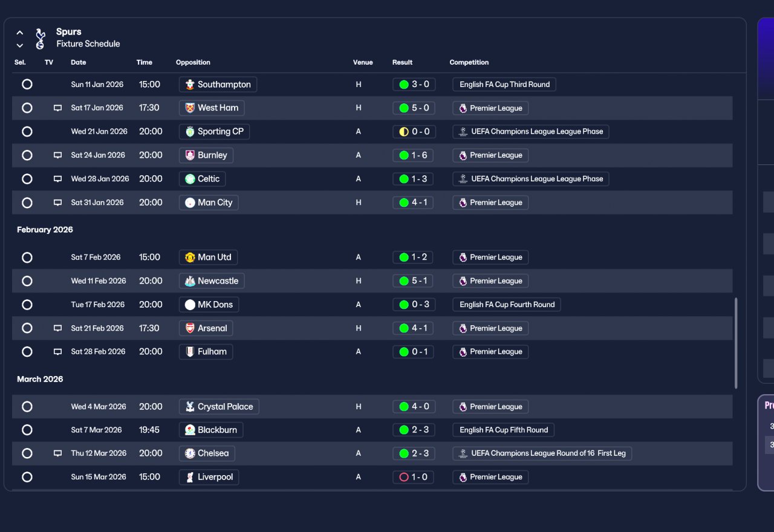Sort by Opposition column header

pyautogui.click(x=193, y=62)
